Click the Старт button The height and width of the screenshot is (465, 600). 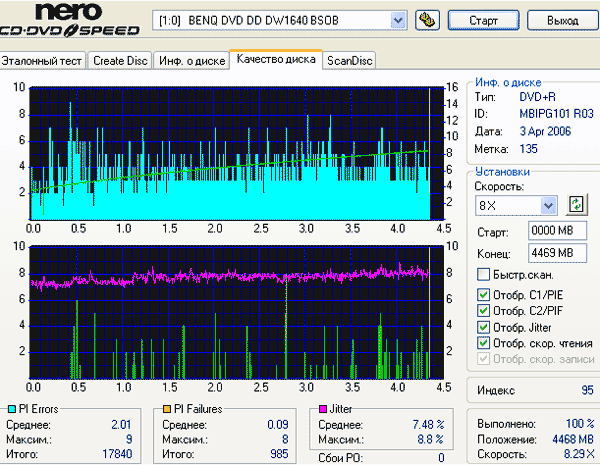(x=484, y=20)
